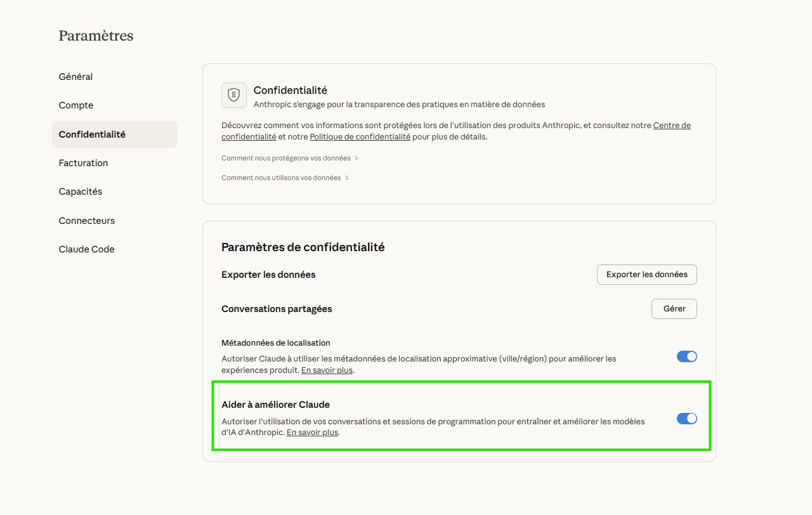Open the Centre de confidentialité link
Screen dimensions: 812x515
[671, 126]
